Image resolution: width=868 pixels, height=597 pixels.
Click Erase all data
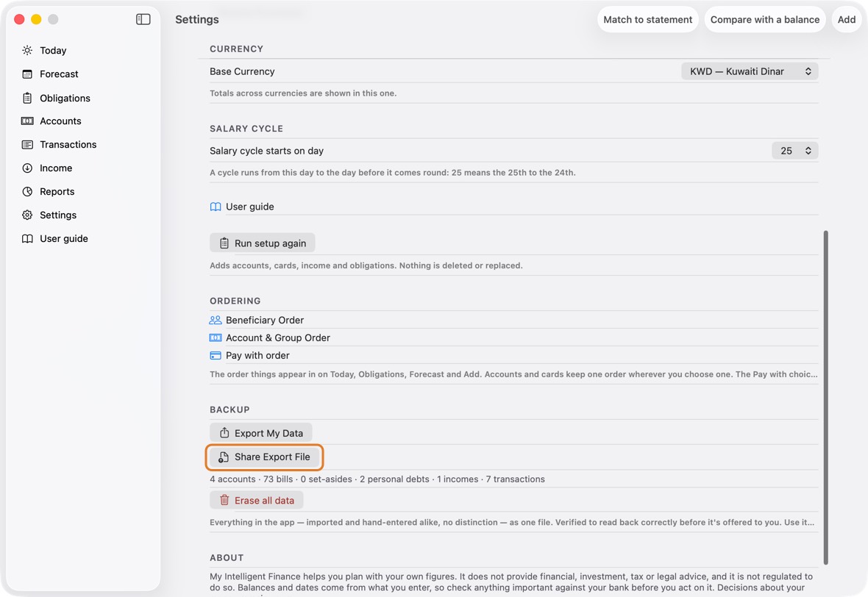click(x=256, y=500)
